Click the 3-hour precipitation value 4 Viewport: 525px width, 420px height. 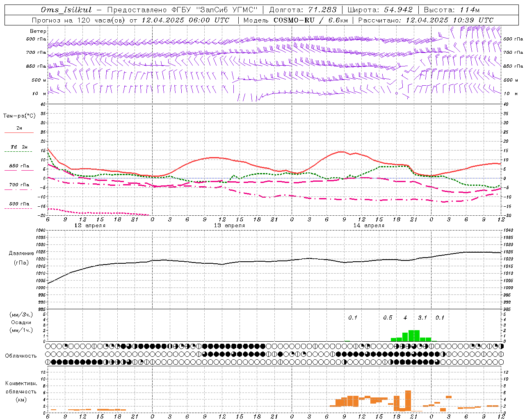[x=405, y=317]
